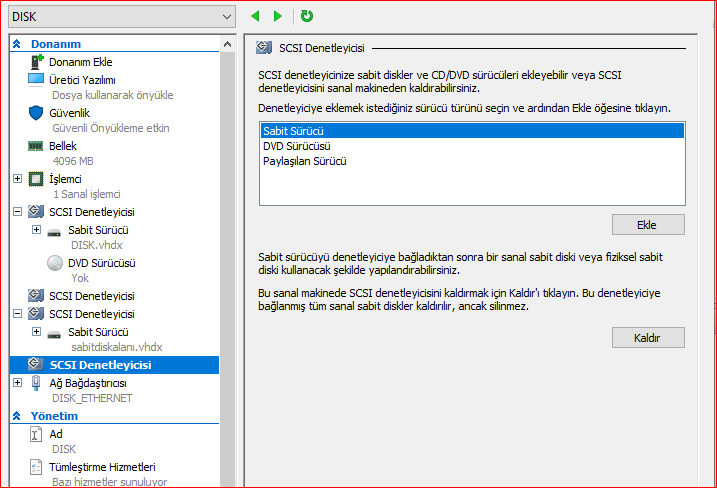
Task: Select the Bellek memory icon
Action: click(36, 146)
